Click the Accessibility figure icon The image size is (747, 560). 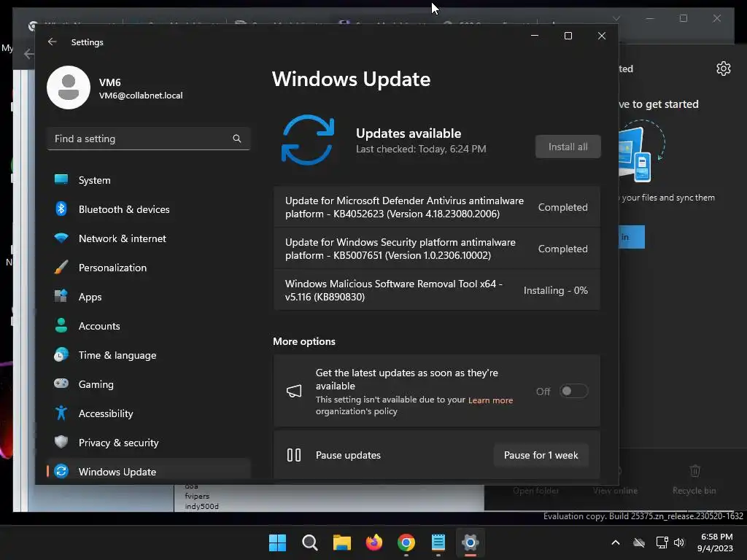point(61,413)
